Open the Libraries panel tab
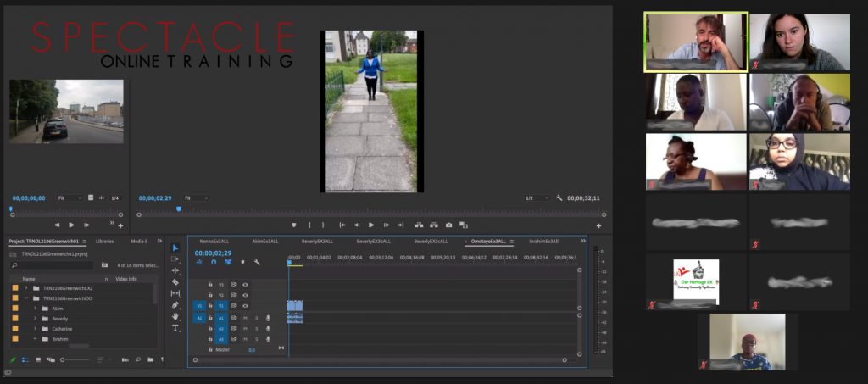Image resolution: width=868 pixels, height=384 pixels. [104, 242]
